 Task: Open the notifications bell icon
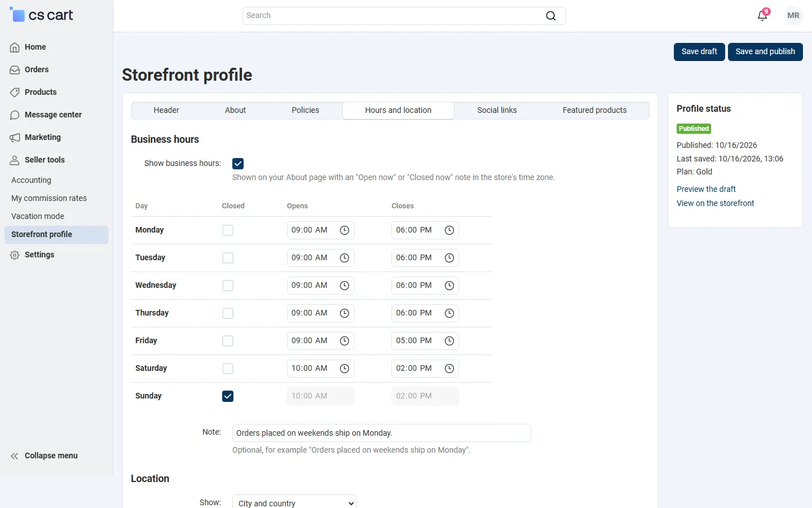tap(762, 16)
